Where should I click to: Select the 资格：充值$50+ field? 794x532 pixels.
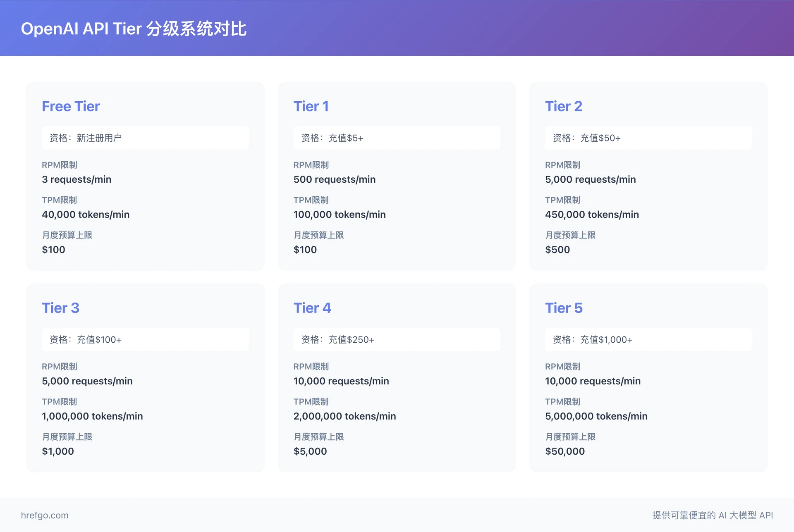648,138
